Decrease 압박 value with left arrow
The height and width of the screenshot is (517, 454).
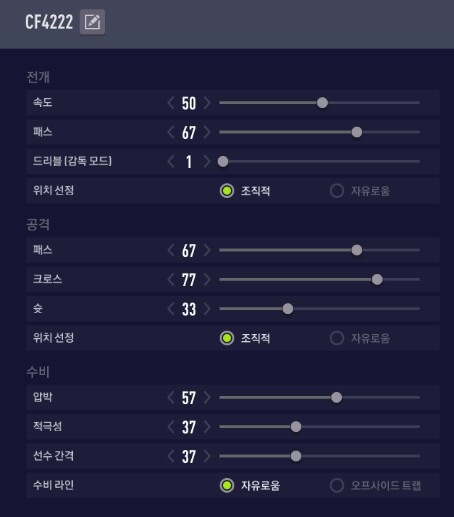tap(171, 397)
